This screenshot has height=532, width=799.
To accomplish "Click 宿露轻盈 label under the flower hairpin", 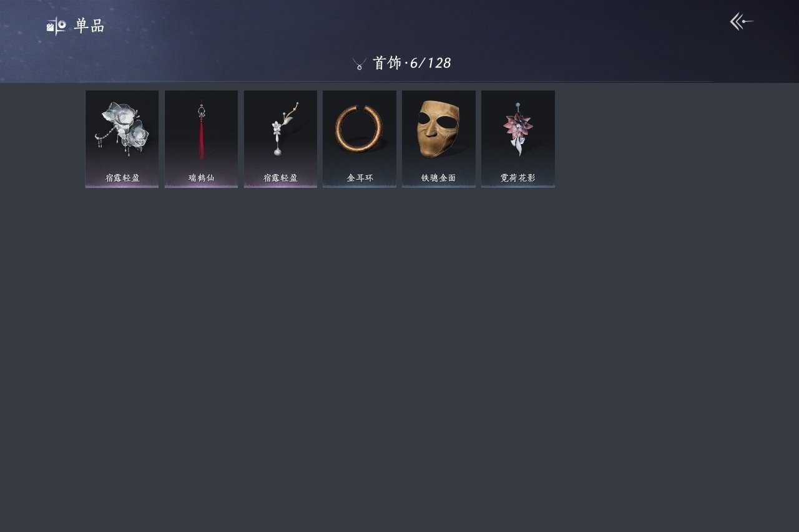I will pos(122,178).
